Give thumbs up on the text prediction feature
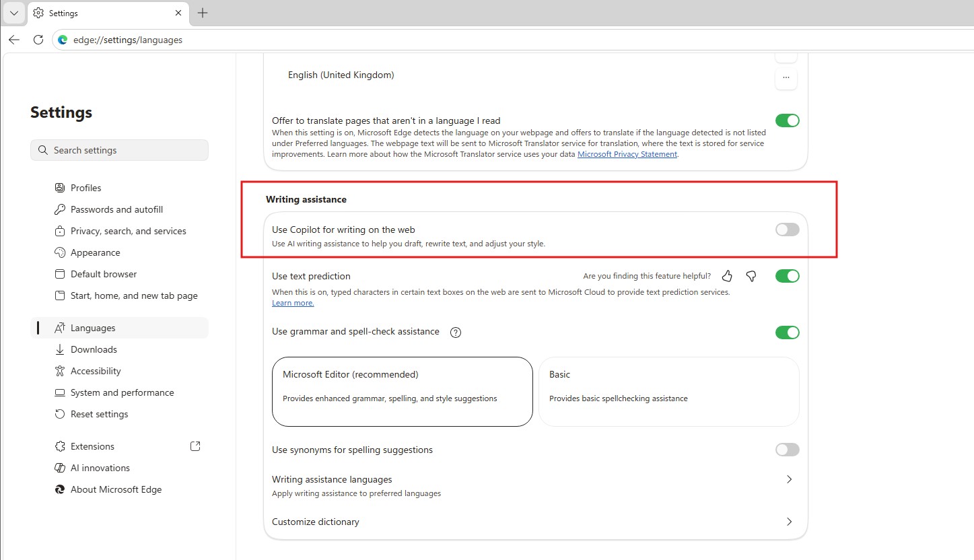The image size is (974, 560). coord(726,275)
